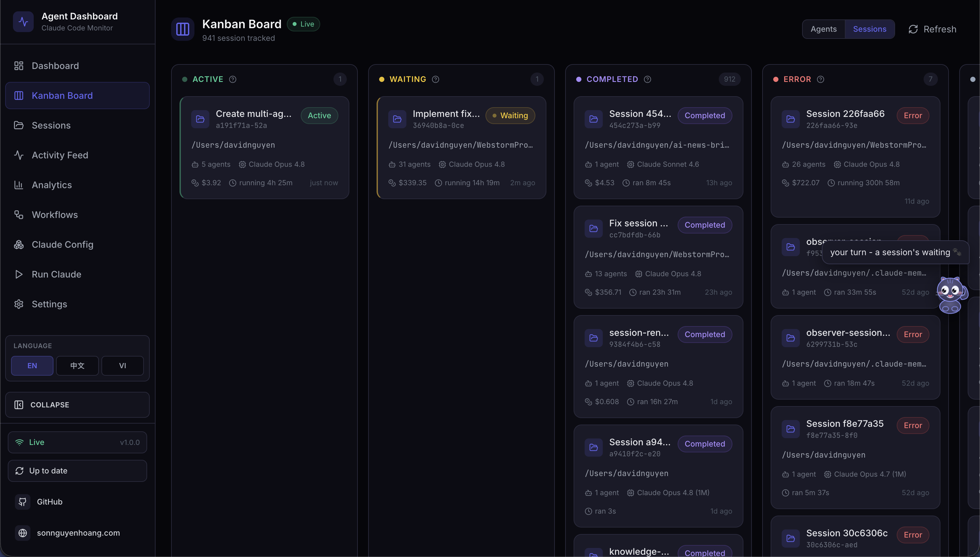Click the Up to date update button
Viewport: 980px width, 557px height.
pyautogui.click(x=77, y=471)
